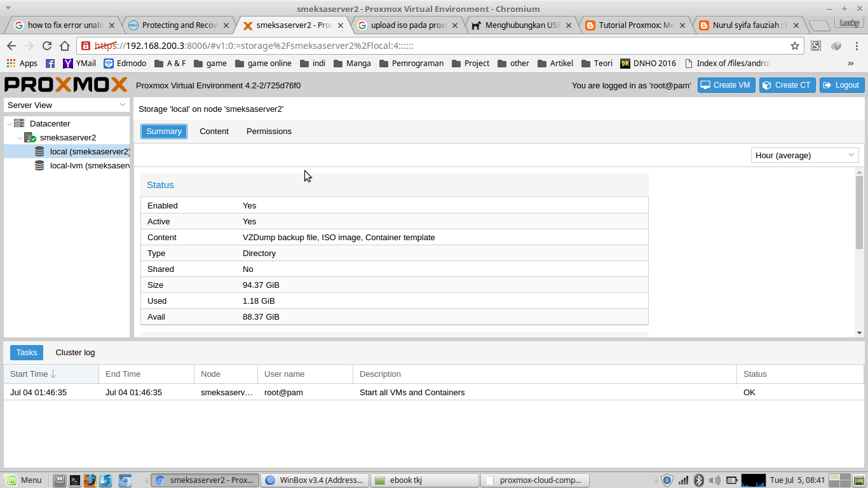Switch to the Content tab
The height and width of the screenshot is (488, 868).
214,131
